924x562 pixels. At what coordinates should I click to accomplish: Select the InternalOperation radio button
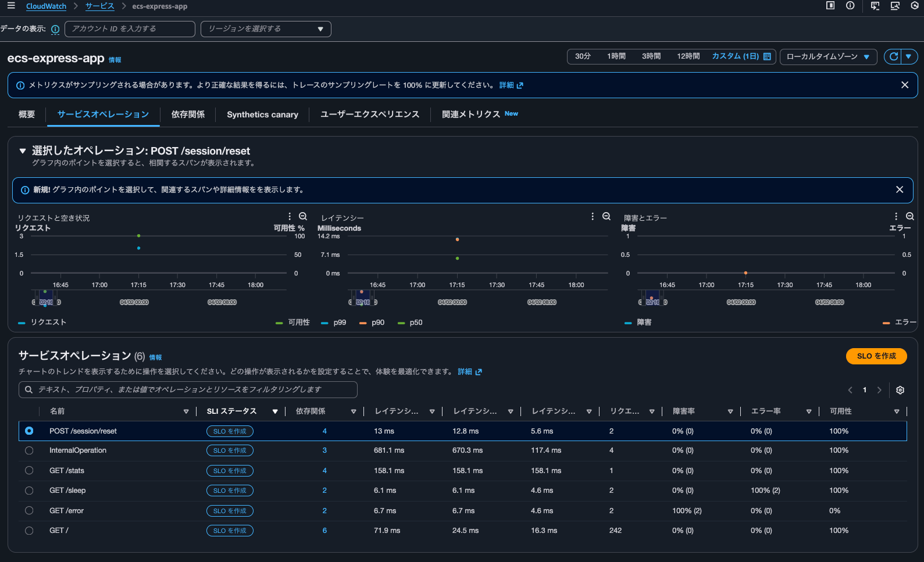[x=29, y=450]
